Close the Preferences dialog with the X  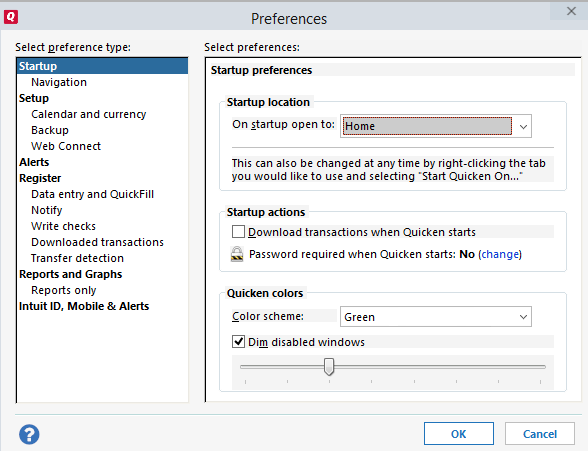pos(571,11)
